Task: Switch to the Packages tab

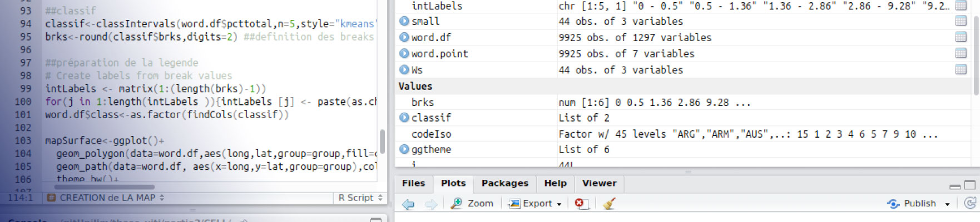Action: [504, 183]
